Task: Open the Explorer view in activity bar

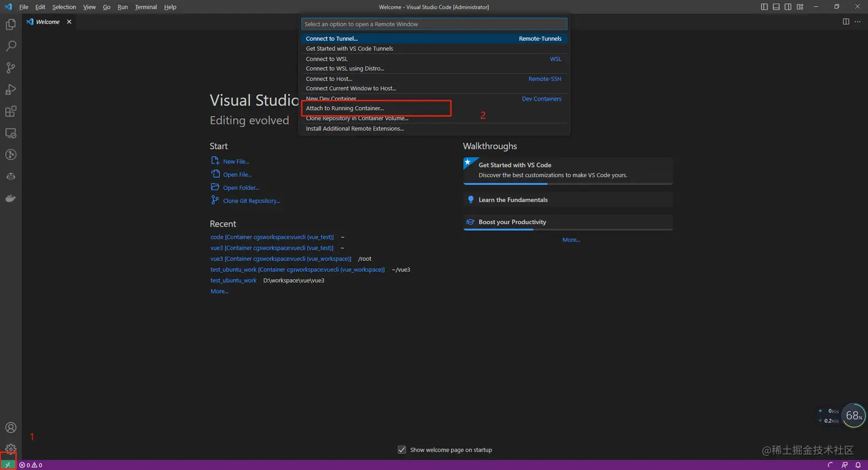Action: 10,24
